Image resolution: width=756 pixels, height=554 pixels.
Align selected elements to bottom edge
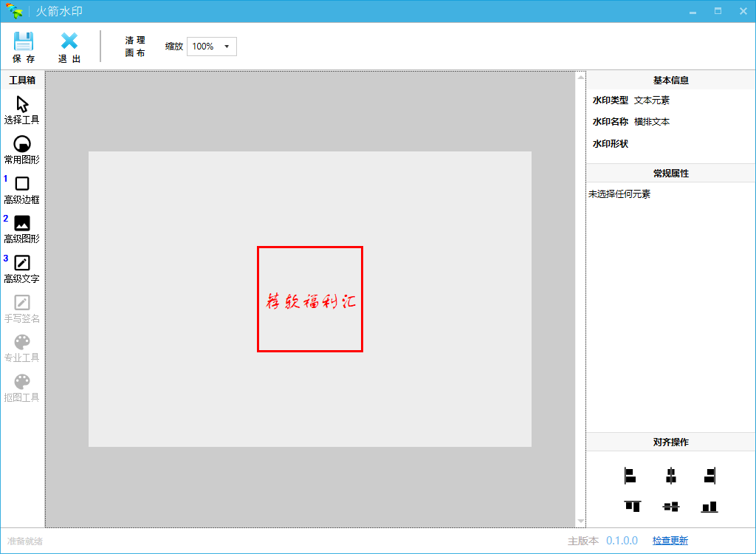(709, 506)
